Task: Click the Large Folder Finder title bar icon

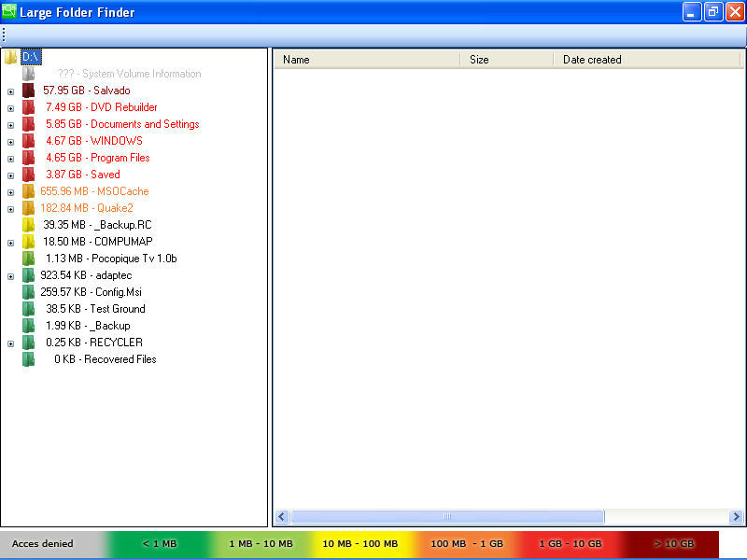Action: click(9, 11)
